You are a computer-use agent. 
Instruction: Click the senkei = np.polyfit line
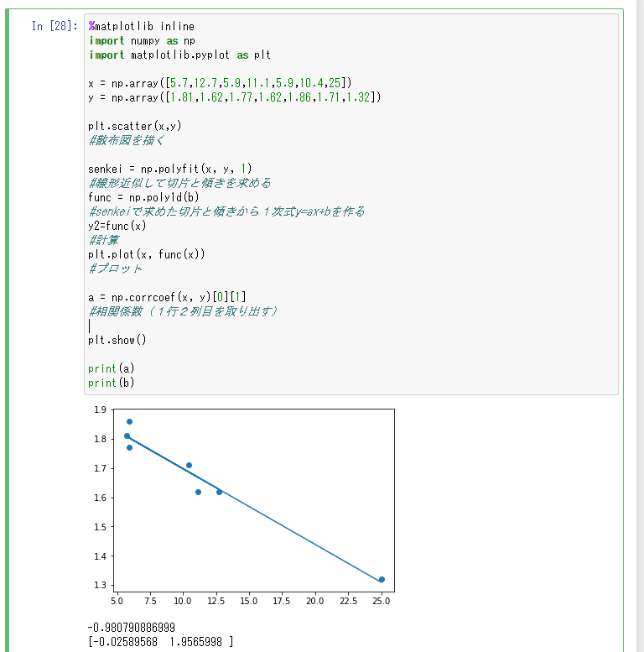[170, 169]
